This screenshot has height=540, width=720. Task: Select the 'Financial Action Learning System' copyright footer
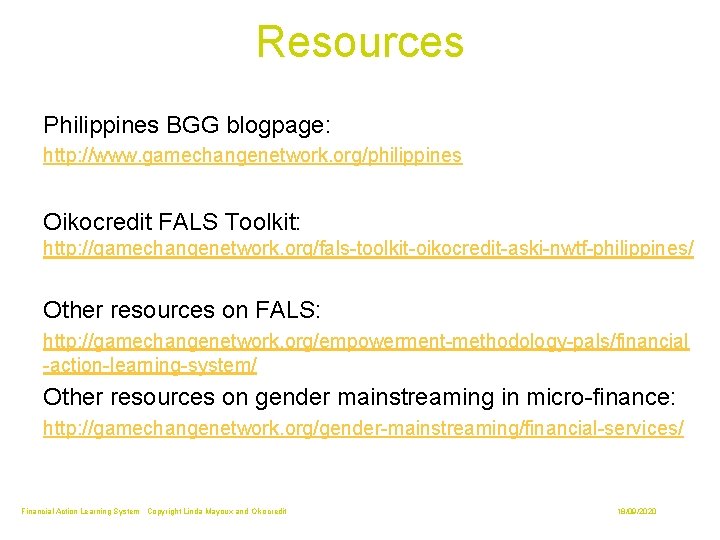point(154,511)
